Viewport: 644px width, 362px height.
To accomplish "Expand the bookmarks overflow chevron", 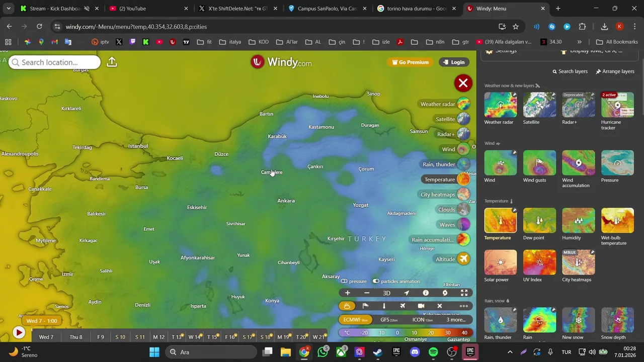I will [x=580, y=42].
